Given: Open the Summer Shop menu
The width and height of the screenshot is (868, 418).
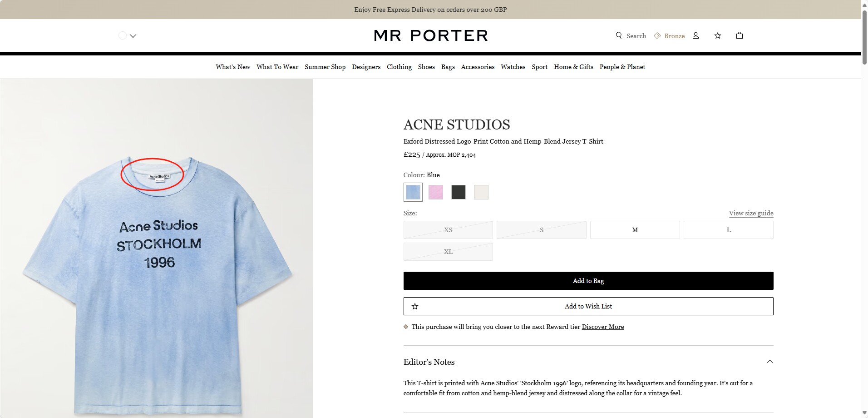Looking at the screenshot, I should pyautogui.click(x=325, y=67).
